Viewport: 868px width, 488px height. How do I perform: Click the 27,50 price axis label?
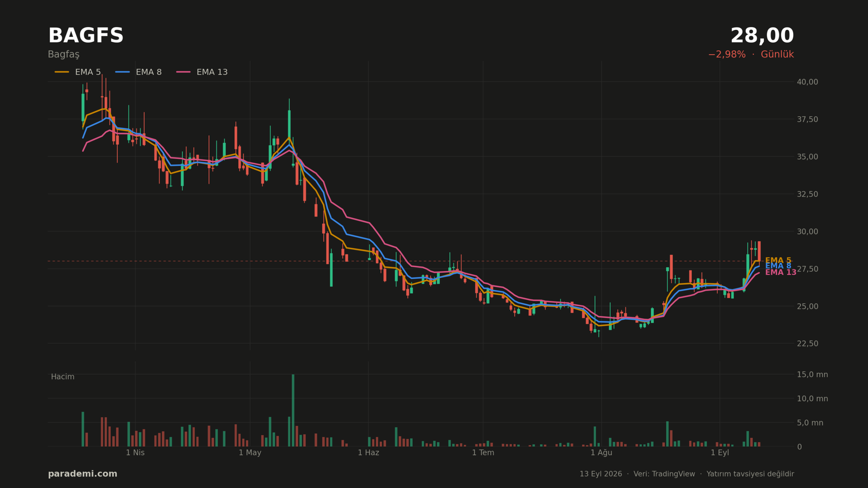click(x=807, y=269)
